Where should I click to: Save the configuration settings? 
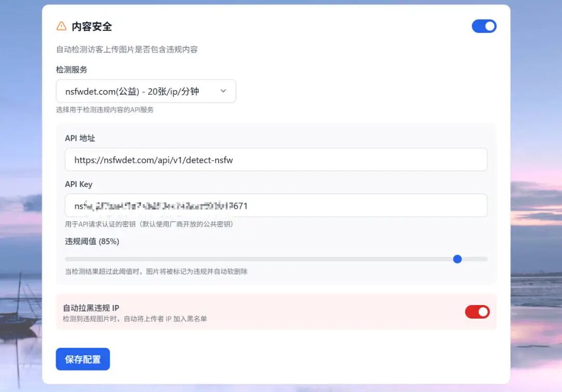click(x=83, y=359)
